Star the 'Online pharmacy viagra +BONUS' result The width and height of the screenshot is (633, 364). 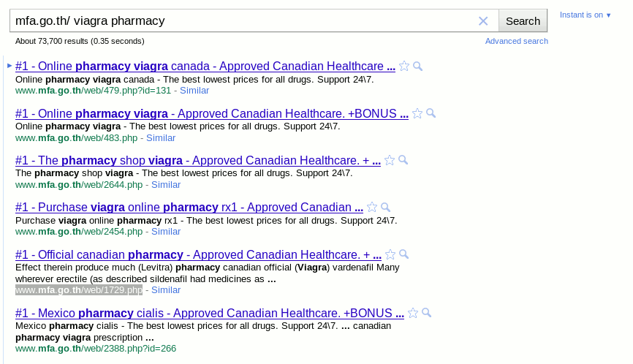(417, 113)
